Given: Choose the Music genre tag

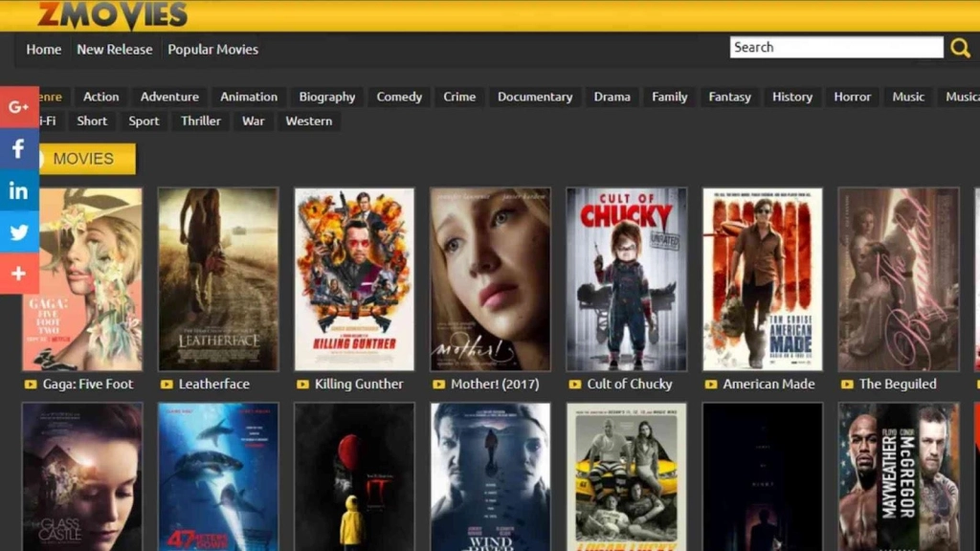Looking at the screenshot, I should tap(908, 97).
